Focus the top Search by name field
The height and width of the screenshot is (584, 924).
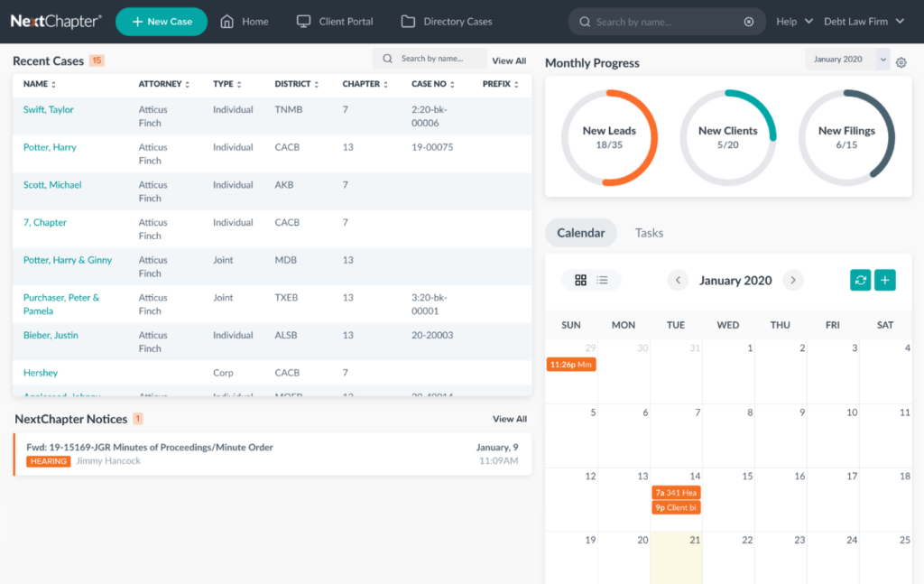click(666, 22)
